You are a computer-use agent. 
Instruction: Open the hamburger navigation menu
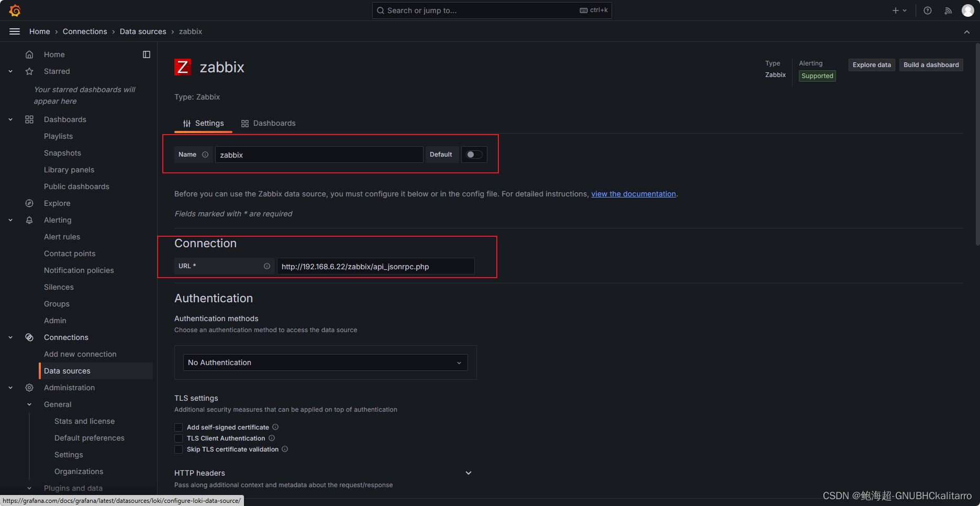[15, 31]
